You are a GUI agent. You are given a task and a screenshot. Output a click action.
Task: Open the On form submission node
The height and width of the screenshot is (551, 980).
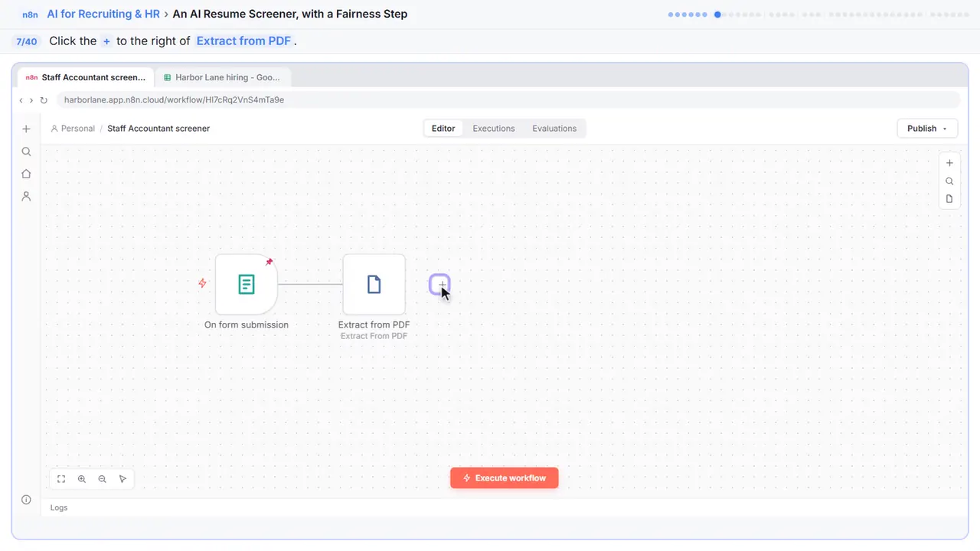click(247, 284)
